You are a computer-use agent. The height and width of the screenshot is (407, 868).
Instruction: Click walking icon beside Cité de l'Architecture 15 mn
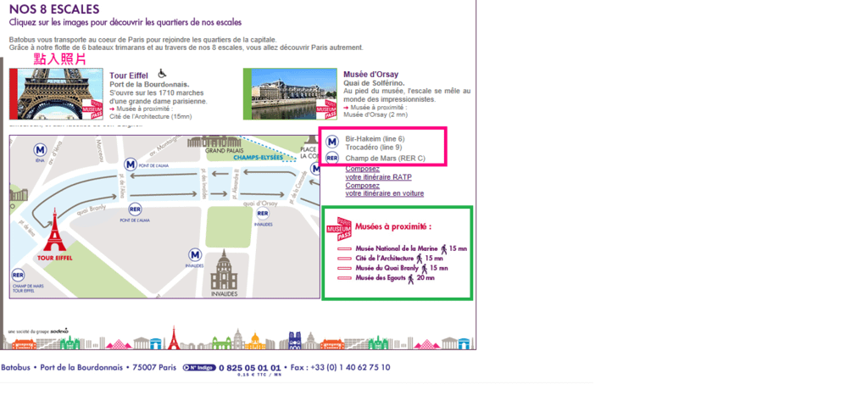420,259
